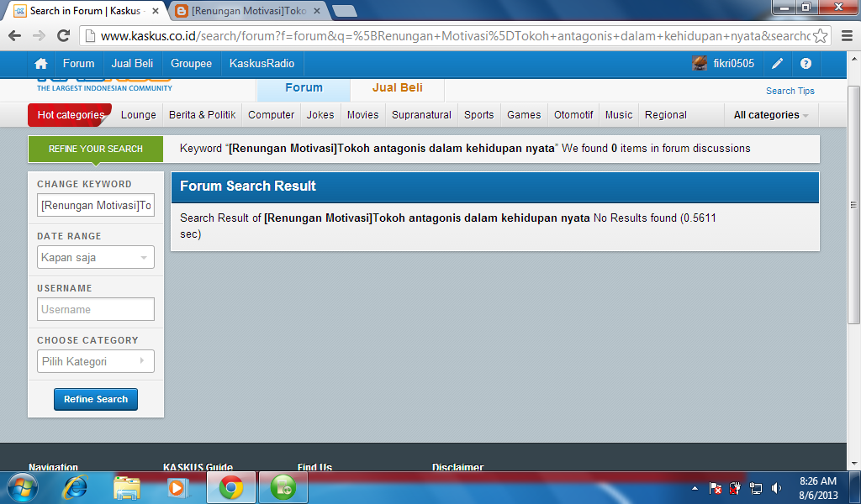Open the Regional category
Viewport: 861px width, 504px height.
[x=666, y=115]
